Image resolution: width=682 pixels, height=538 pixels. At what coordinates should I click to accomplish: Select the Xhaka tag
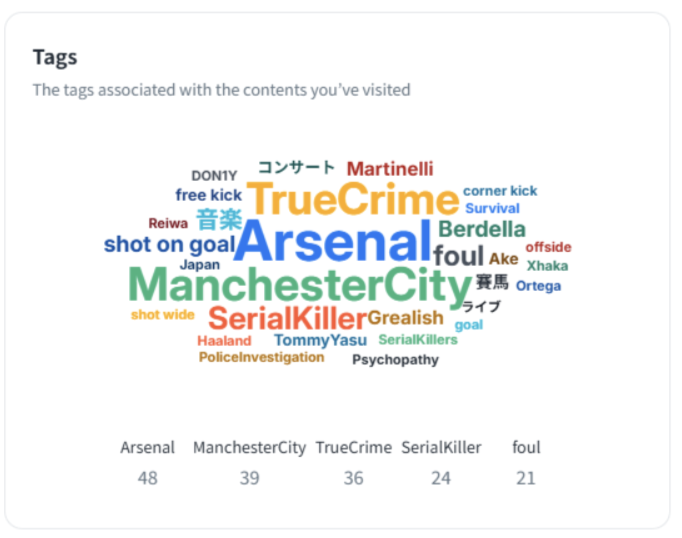pyautogui.click(x=547, y=266)
